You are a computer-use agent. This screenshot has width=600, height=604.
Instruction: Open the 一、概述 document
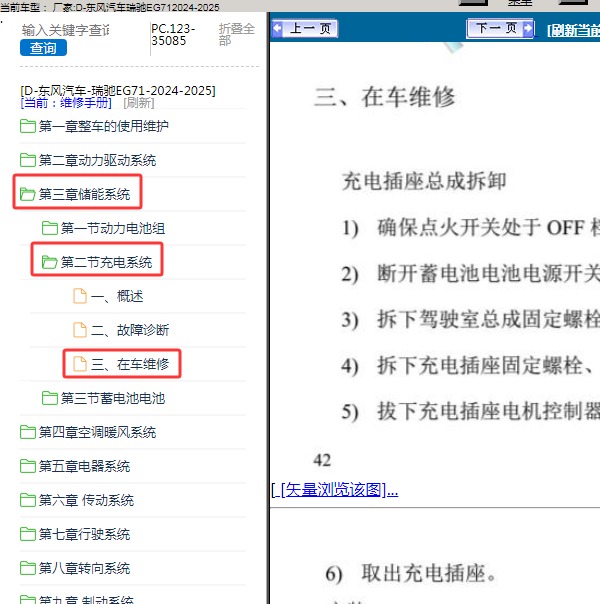click(x=117, y=296)
